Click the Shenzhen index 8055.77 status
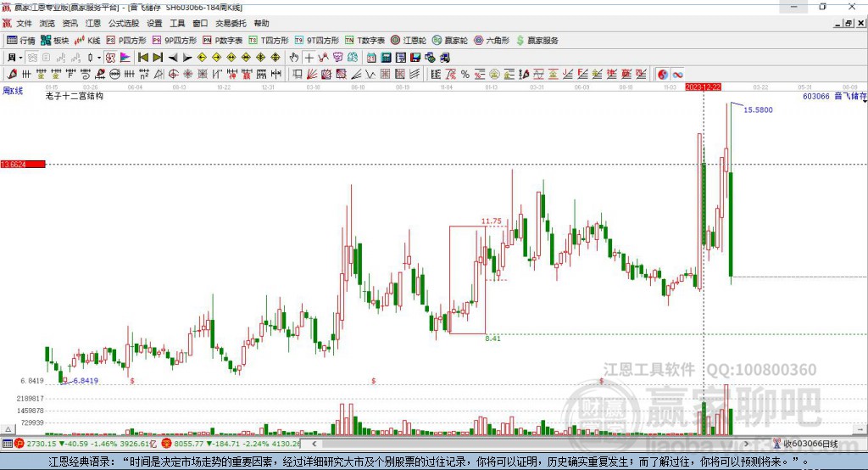868x470 pixels. (x=231, y=444)
